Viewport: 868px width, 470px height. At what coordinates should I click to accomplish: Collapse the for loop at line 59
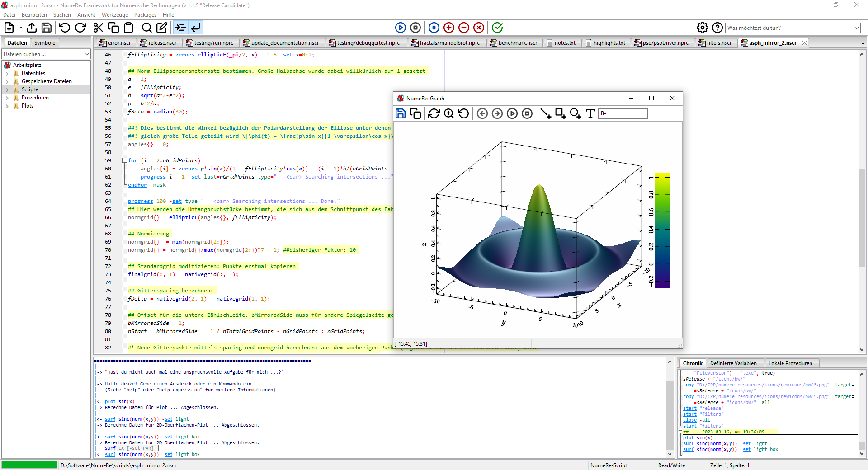click(124, 160)
